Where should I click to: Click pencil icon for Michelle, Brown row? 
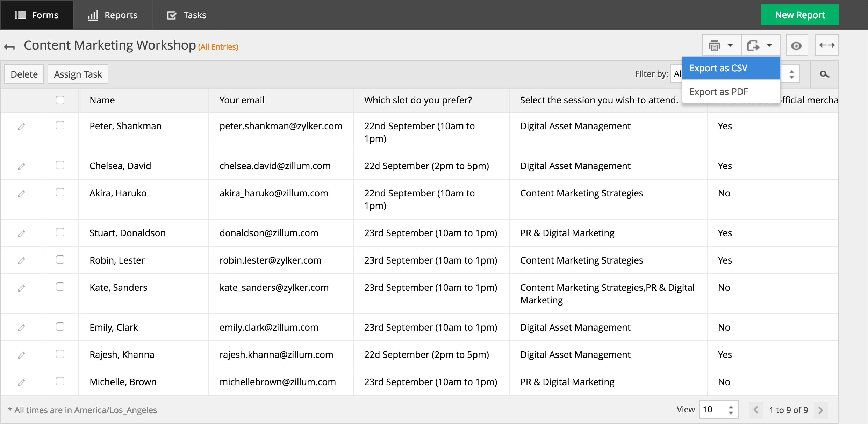click(x=22, y=382)
